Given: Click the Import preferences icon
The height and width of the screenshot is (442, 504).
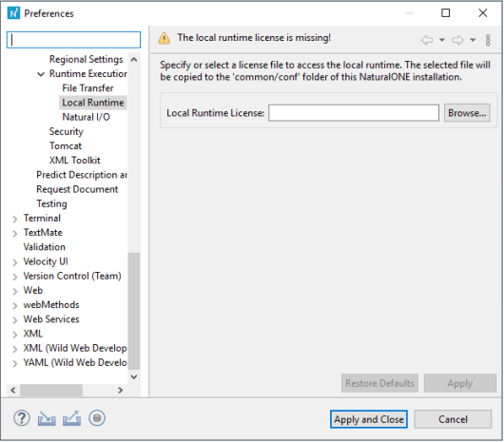Looking at the screenshot, I should (x=47, y=418).
